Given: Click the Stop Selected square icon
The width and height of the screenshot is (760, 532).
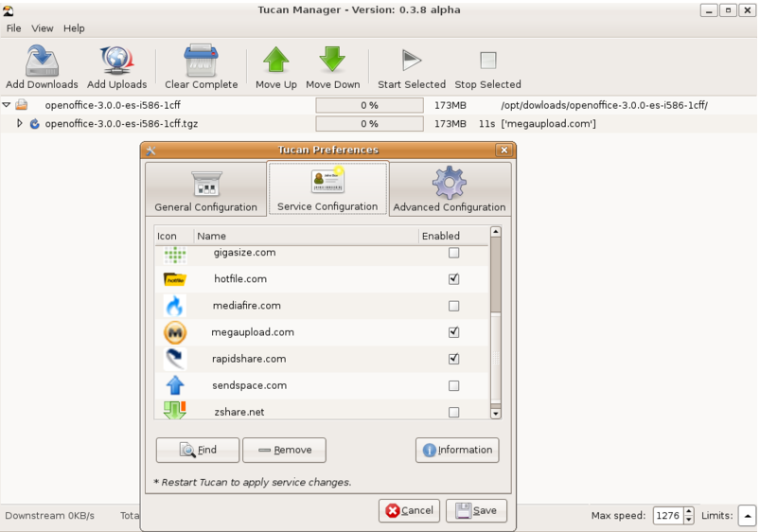Looking at the screenshot, I should pyautogui.click(x=487, y=61).
